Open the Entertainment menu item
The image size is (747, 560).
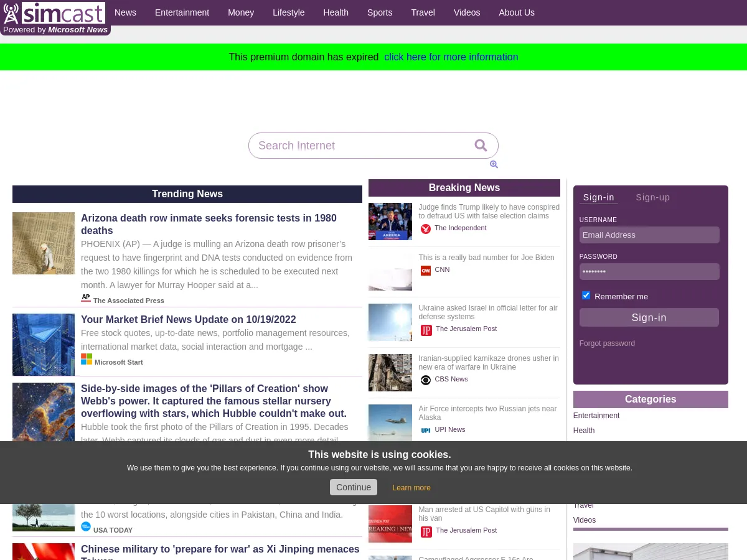pos(182,12)
